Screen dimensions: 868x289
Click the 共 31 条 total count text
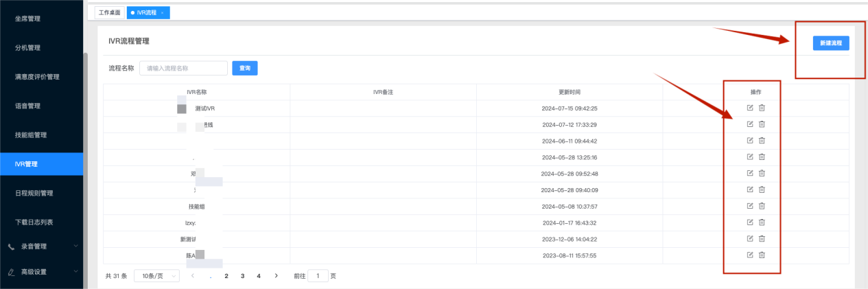pos(116,275)
